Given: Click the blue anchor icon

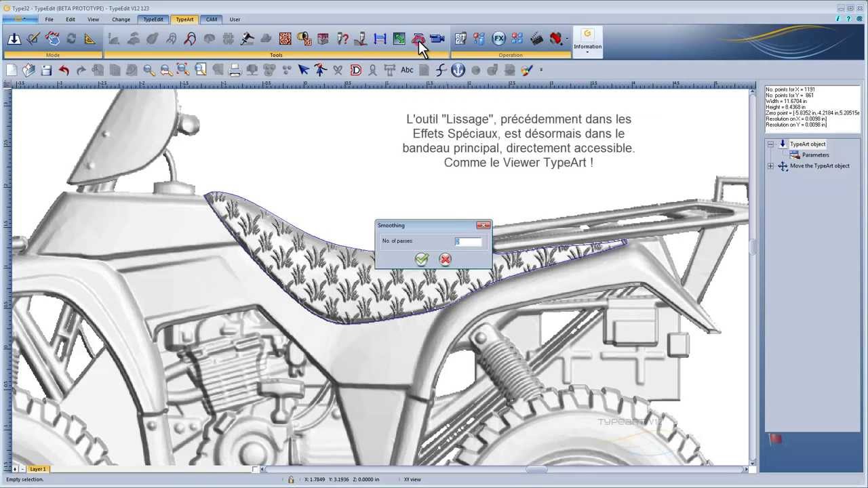Looking at the screenshot, I should pos(458,70).
